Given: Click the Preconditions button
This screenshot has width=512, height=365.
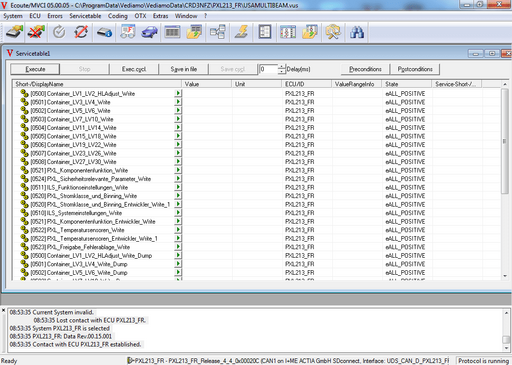Looking at the screenshot, I should coord(365,69).
